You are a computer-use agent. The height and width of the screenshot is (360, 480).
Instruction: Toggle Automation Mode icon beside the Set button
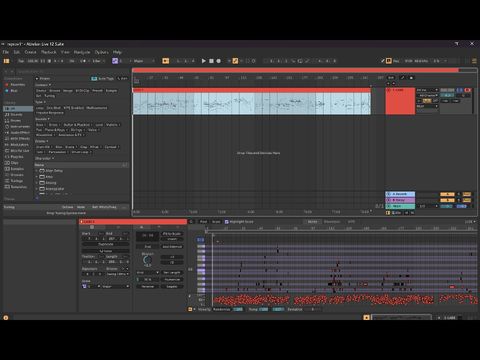pyautogui.click(x=403, y=78)
